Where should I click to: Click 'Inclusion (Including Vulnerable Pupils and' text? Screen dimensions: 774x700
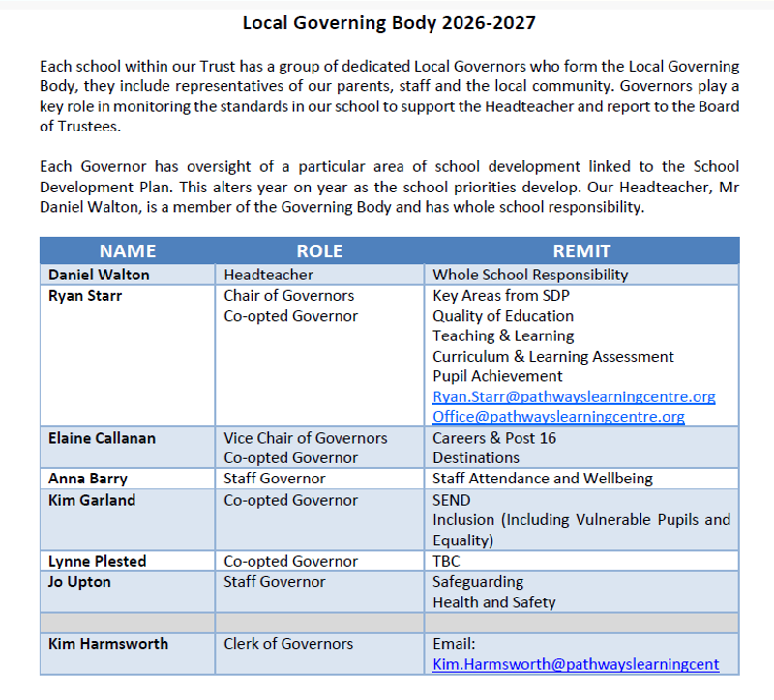tap(581, 520)
